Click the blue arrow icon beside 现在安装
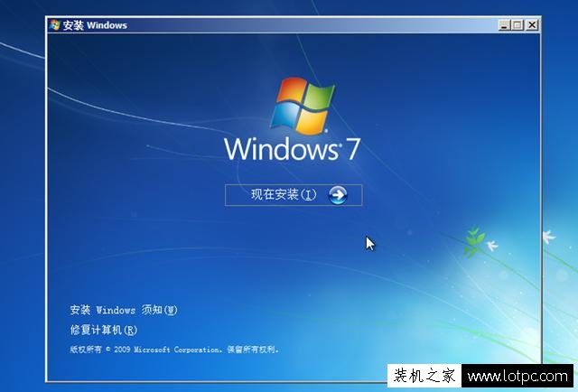Screen dimensions: 578x392 click(338, 195)
